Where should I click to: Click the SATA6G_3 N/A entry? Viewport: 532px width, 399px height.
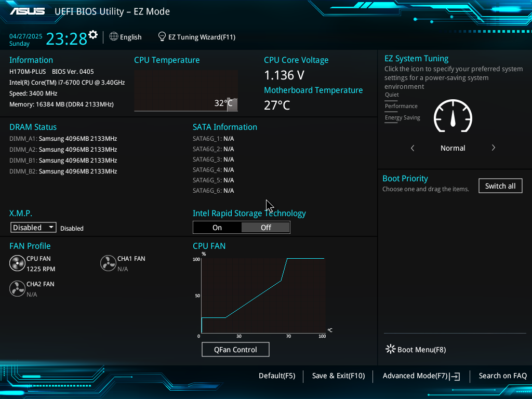[214, 159]
